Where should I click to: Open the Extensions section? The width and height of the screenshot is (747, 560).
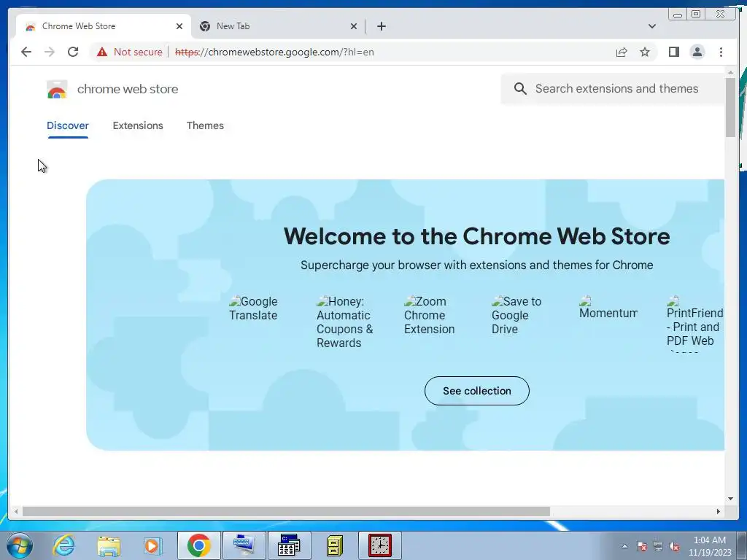[x=138, y=125]
